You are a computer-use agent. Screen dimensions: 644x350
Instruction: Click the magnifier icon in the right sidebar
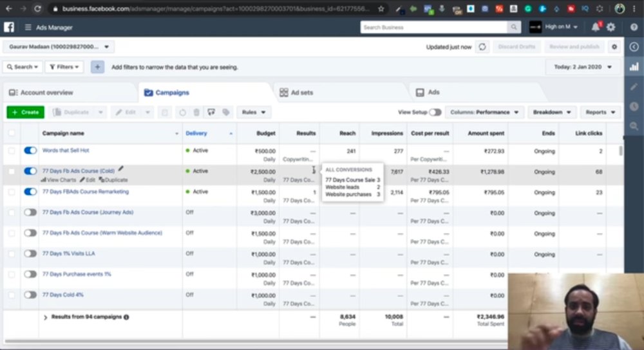(x=634, y=126)
